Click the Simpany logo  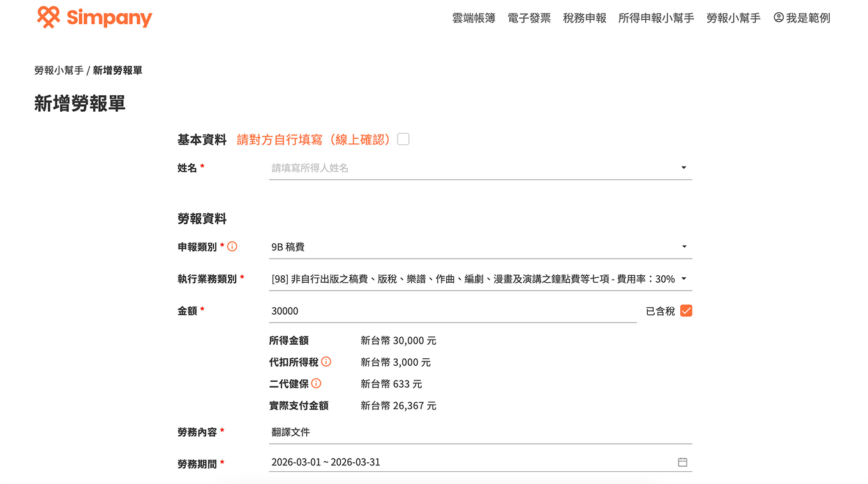(93, 18)
